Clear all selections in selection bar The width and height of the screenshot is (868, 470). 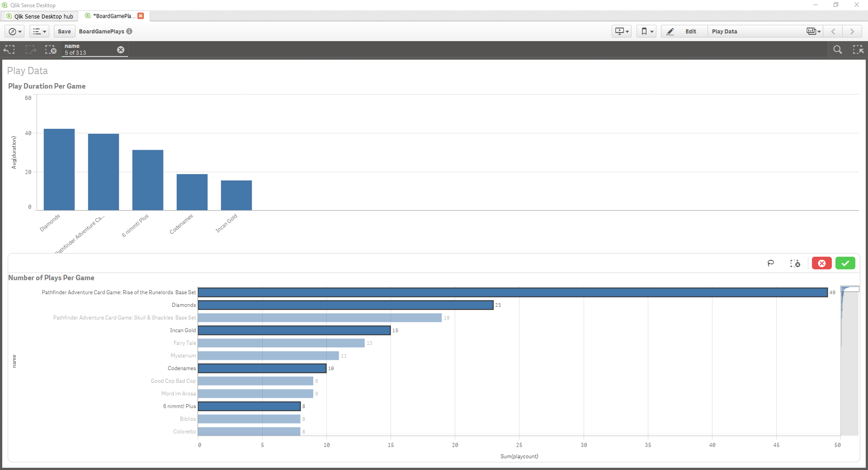coord(51,50)
